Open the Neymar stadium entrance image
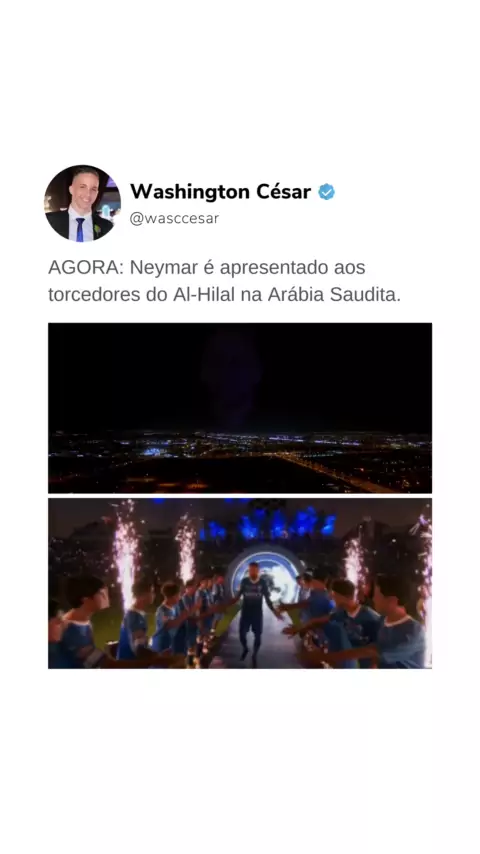Screen dimensions: 480x854 [240, 583]
